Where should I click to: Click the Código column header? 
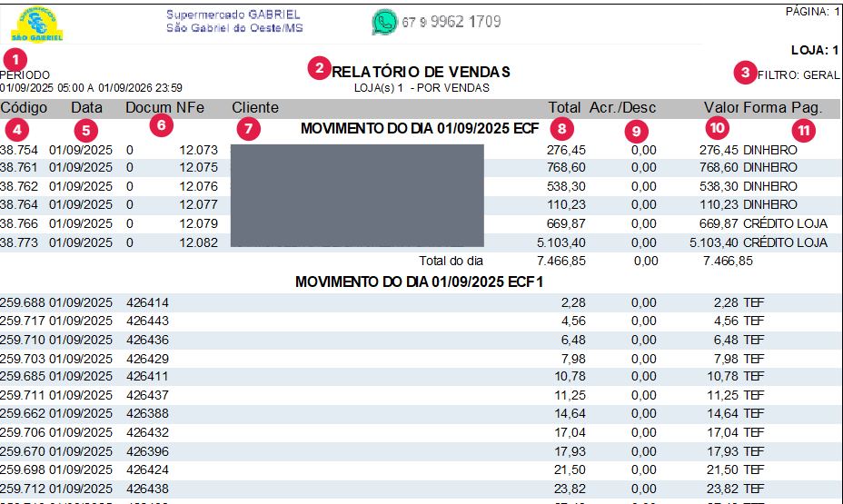point(24,108)
